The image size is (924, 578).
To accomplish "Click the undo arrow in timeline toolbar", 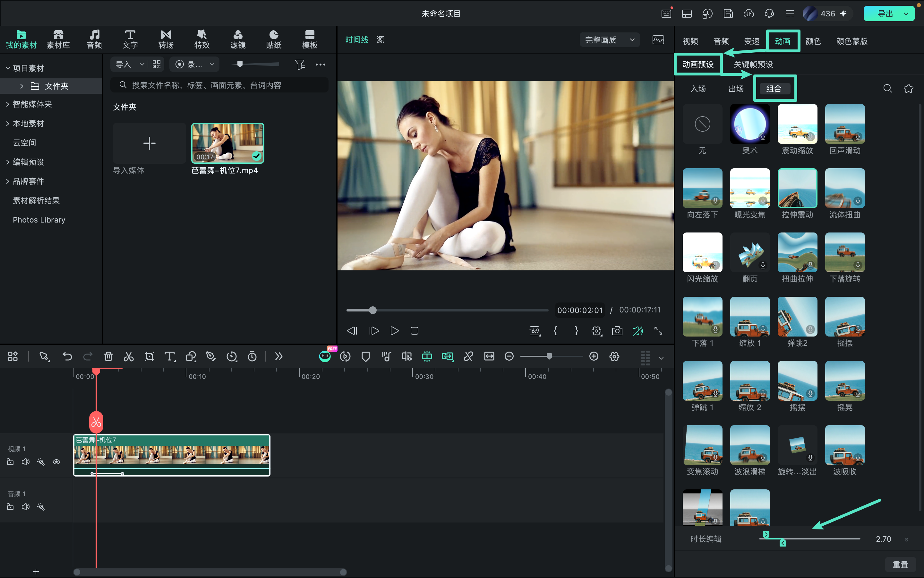I will tap(67, 357).
